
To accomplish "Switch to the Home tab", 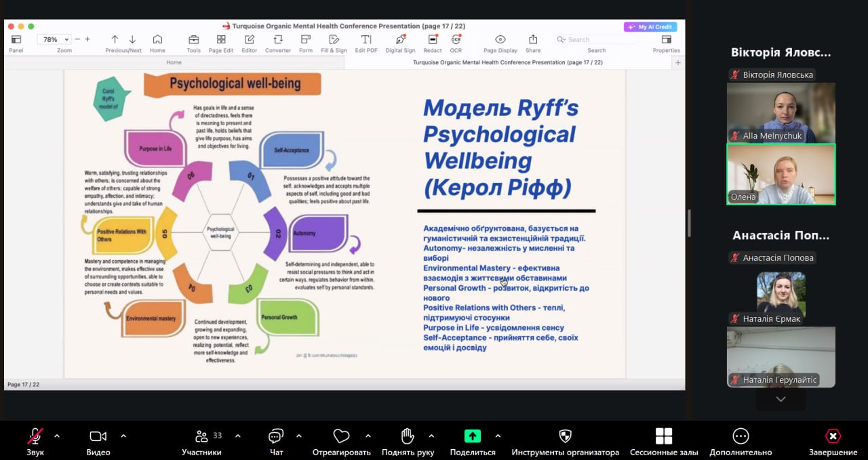I will (x=174, y=62).
